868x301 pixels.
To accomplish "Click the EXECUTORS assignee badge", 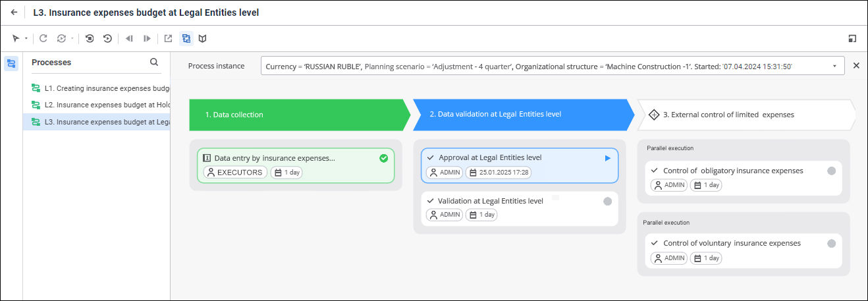I will coord(236,173).
